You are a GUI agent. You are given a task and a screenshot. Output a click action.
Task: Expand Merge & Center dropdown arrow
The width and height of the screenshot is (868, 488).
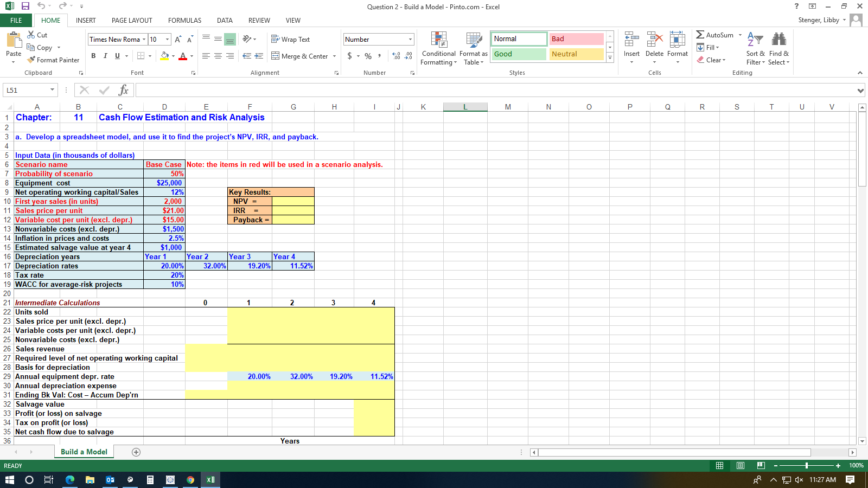(x=334, y=56)
